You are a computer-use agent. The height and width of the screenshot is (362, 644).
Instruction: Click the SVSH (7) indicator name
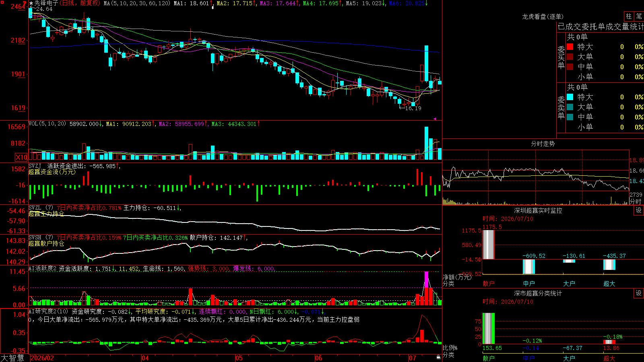click(x=41, y=238)
